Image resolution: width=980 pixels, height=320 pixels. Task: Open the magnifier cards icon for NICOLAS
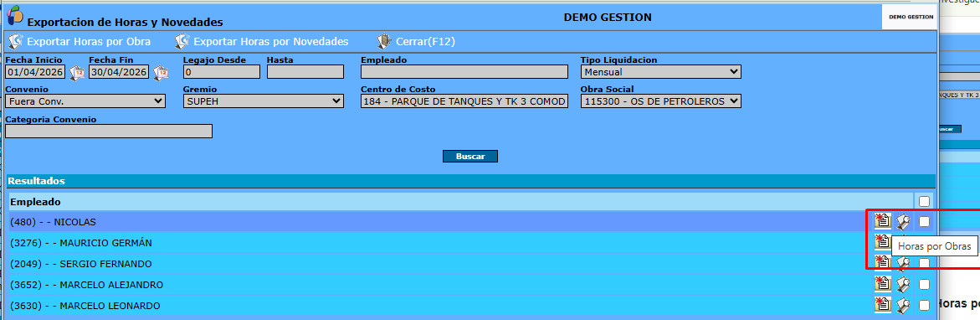click(902, 221)
